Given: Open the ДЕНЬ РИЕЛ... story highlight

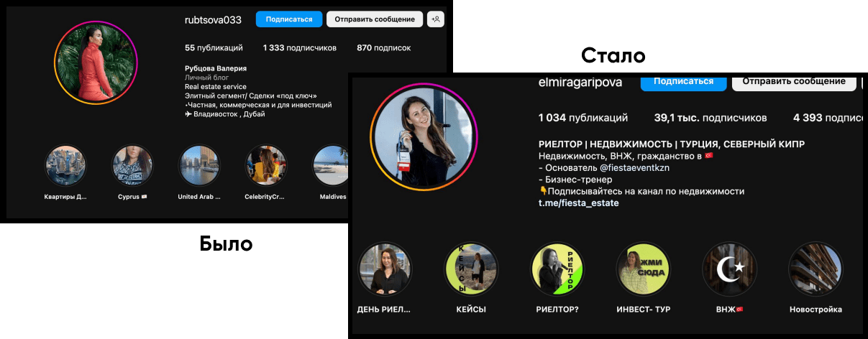Looking at the screenshot, I should 385,269.
